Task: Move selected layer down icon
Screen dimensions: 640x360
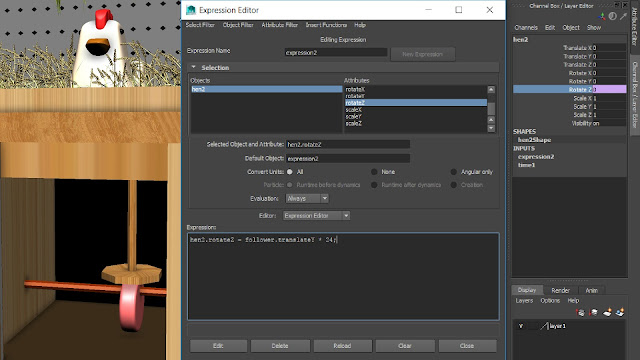Action: [594, 313]
